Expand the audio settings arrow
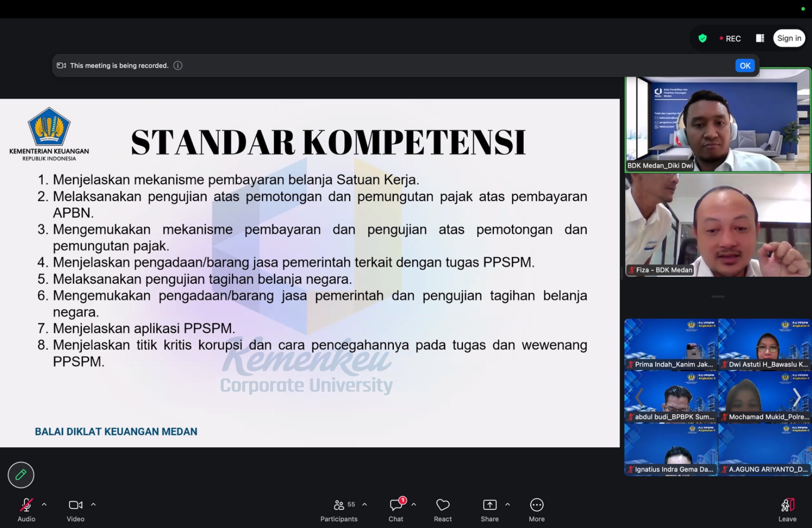Screen dimensions: 812x528 coord(44,505)
